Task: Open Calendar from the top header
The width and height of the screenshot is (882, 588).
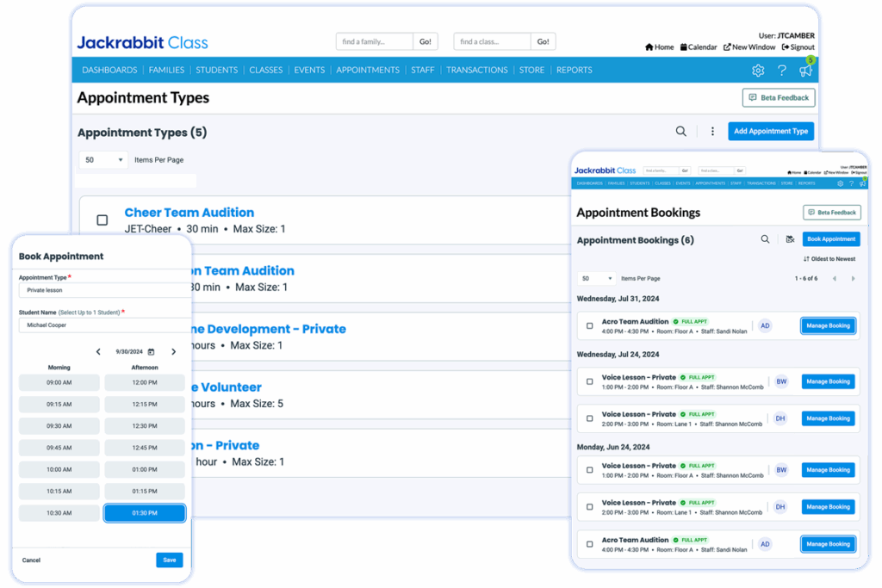Action: tap(699, 47)
